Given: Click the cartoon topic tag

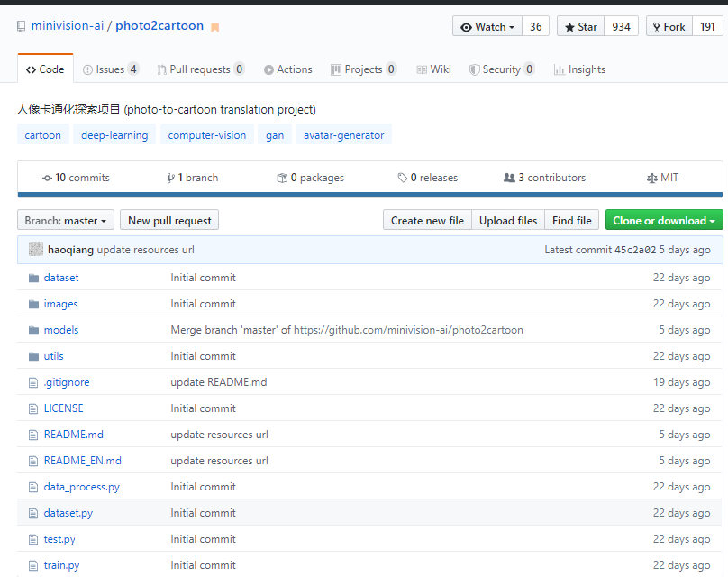Looking at the screenshot, I should pyautogui.click(x=42, y=134).
